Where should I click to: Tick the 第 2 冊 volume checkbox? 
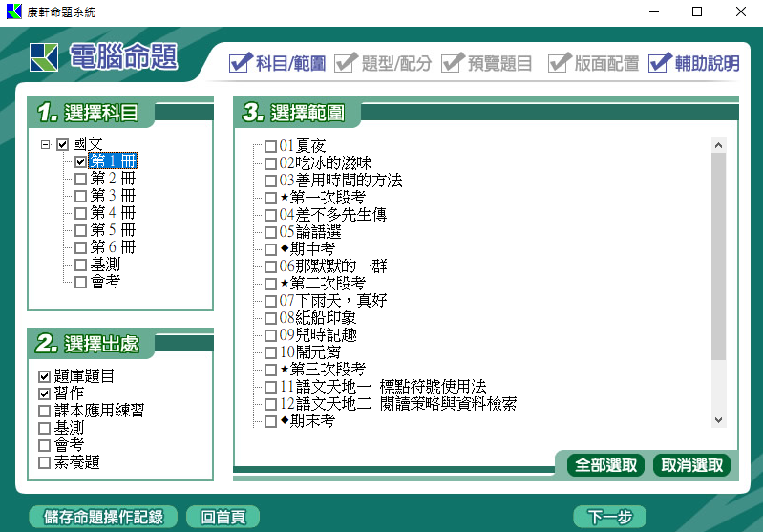[80, 179]
